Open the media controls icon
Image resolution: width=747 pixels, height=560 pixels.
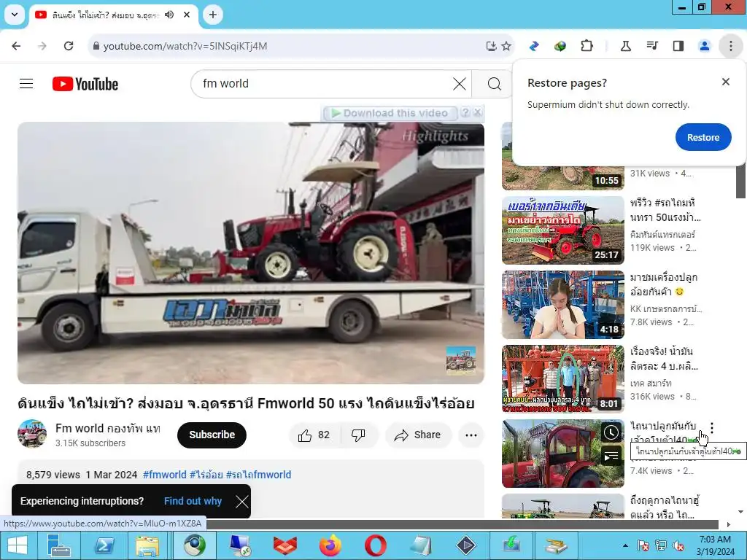click(652, 46)
